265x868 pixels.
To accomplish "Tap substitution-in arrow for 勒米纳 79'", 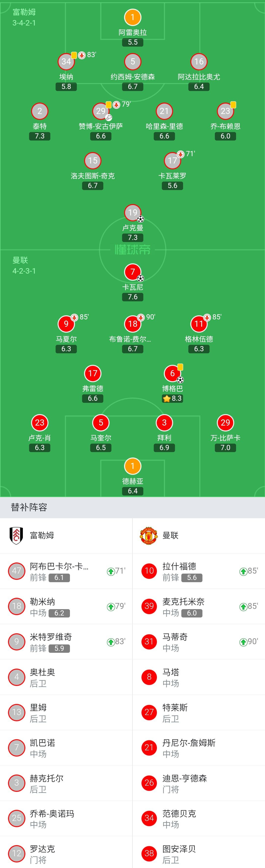I will 111,606.
